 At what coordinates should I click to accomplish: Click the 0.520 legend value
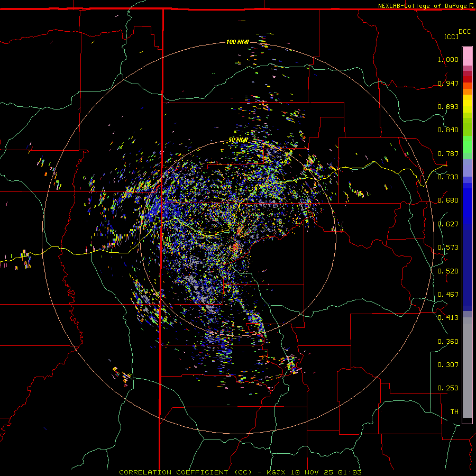448,271
